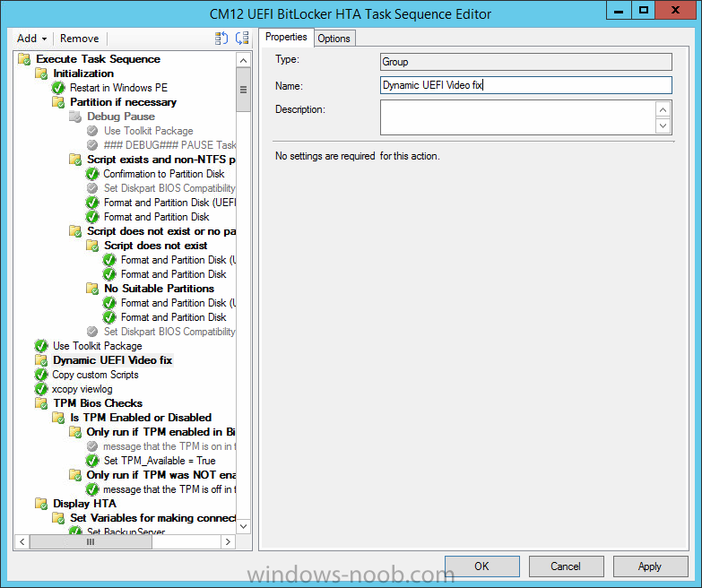Click TPM Bios Checks folder icon

pyautogui.click(x=41, y=403)
